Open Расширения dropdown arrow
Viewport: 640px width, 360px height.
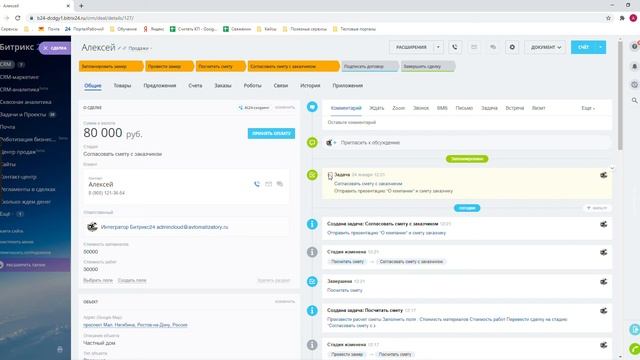pos(438,47)
